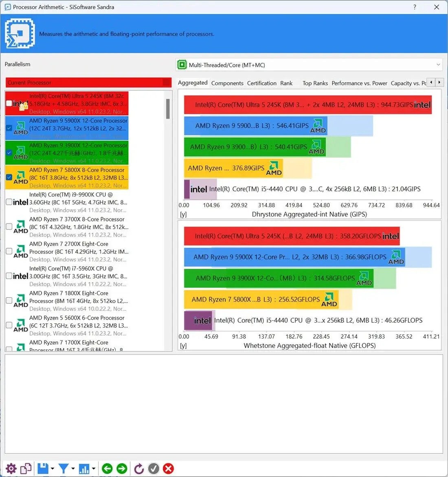Open Multi-Threaded/Core parallelism dropdown
Screen dimensions: 448x477
(309, 65)
